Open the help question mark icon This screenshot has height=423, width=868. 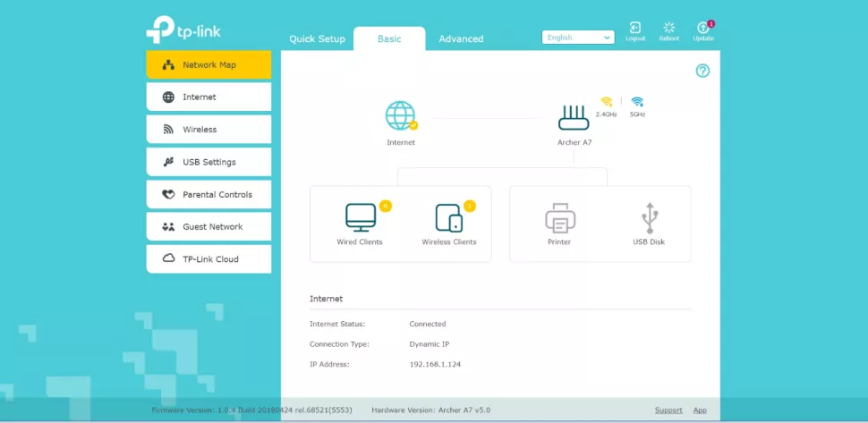coord(702,71)
